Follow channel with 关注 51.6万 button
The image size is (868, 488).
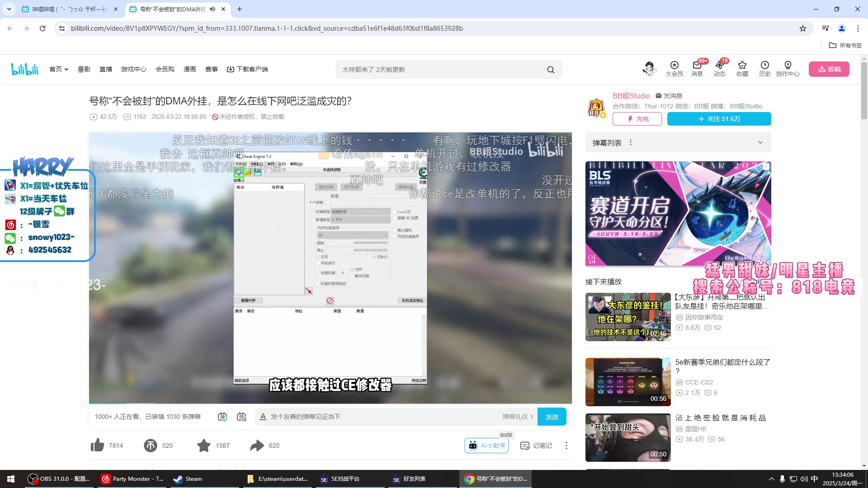pyautogui.click(x=719, y=119)
